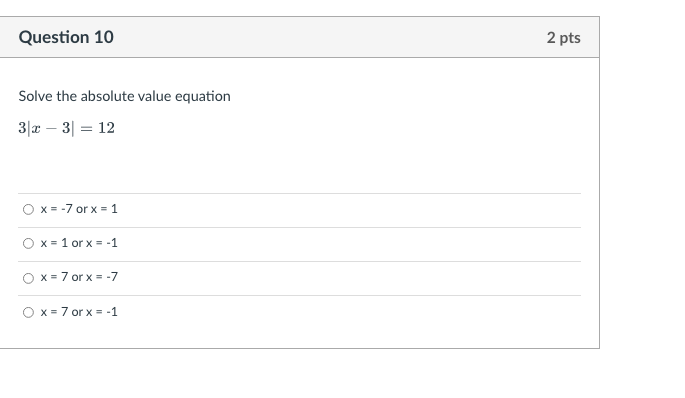Screen dimensions: 685x398
Task: Click the variable x inside the absolute value bars
Action: tap(36, 129)
